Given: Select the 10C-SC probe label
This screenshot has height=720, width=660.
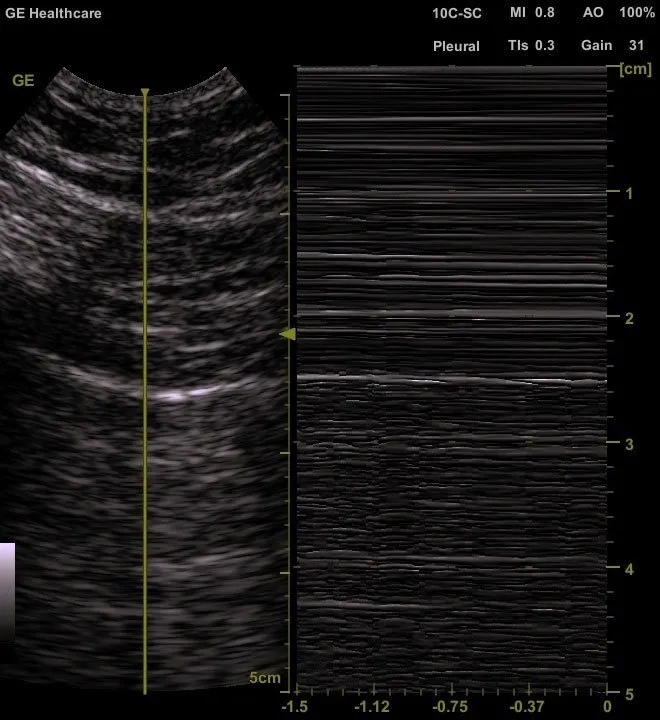Looking at the screenshot, I should [x=456, y=14].
